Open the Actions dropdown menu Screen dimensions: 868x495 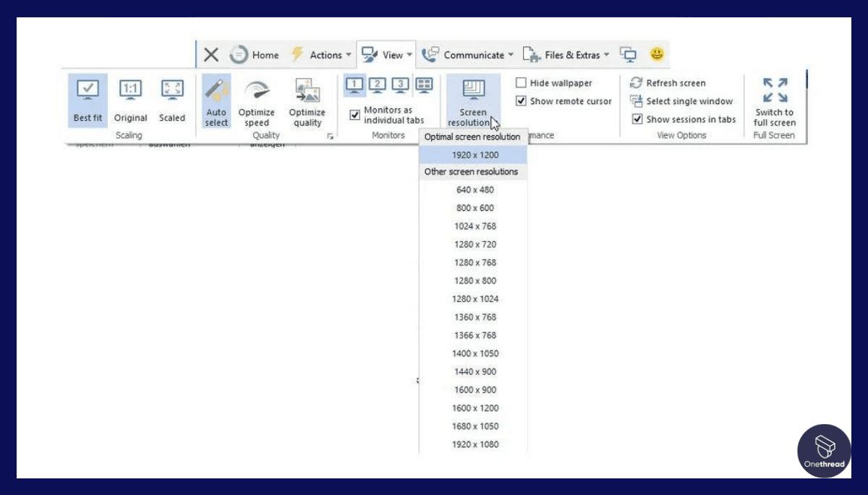coord(325,54)
